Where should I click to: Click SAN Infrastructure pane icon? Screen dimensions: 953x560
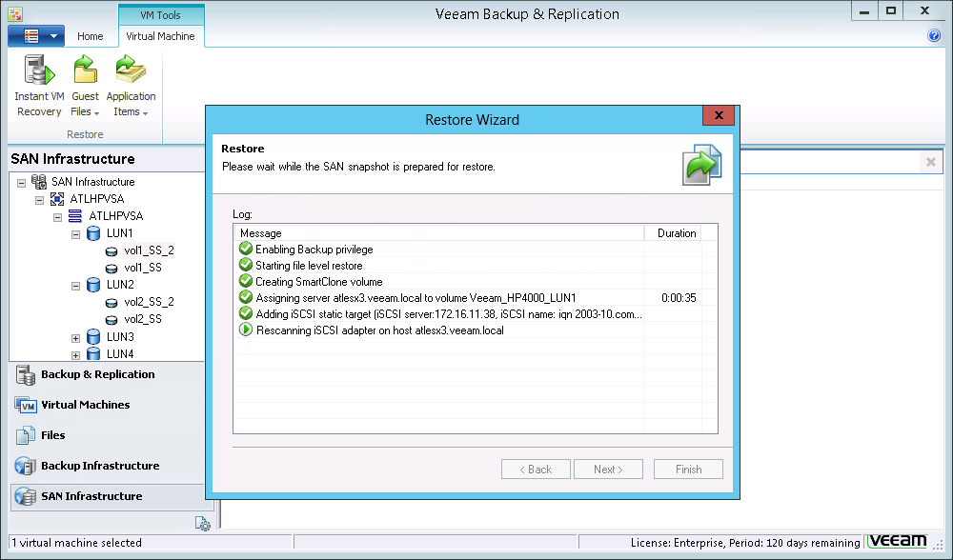tap(26, 496)
